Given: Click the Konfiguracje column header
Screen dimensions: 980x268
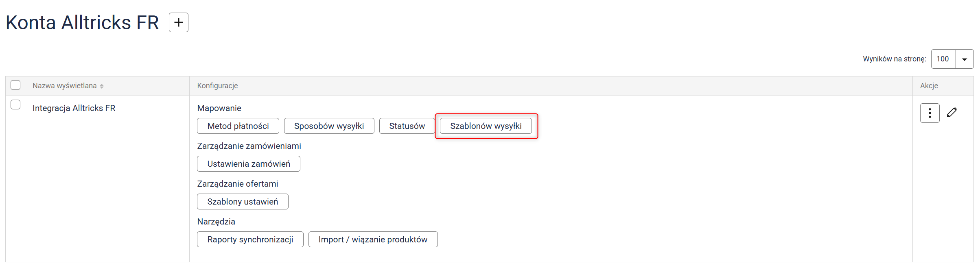Looking at the screenshot, I should point(217,86).
